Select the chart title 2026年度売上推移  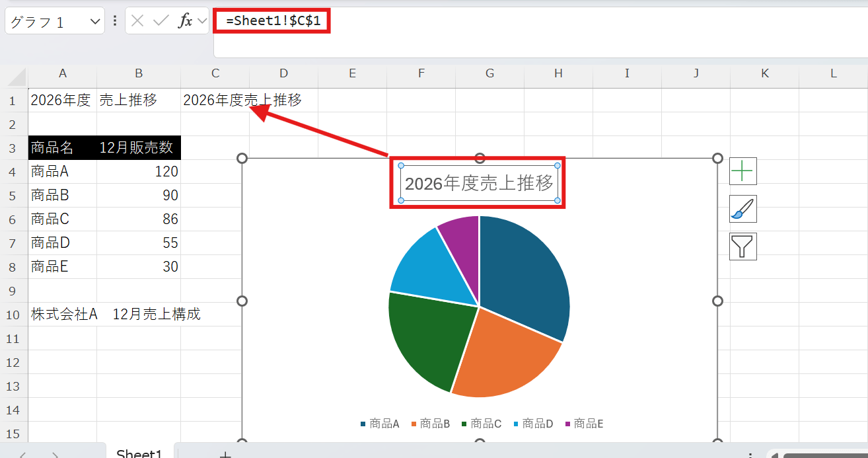pos(479,184)
